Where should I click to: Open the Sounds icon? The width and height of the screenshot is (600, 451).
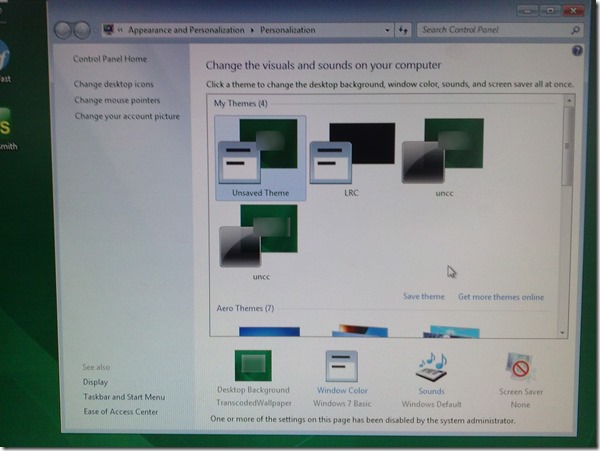coord(432,366)
